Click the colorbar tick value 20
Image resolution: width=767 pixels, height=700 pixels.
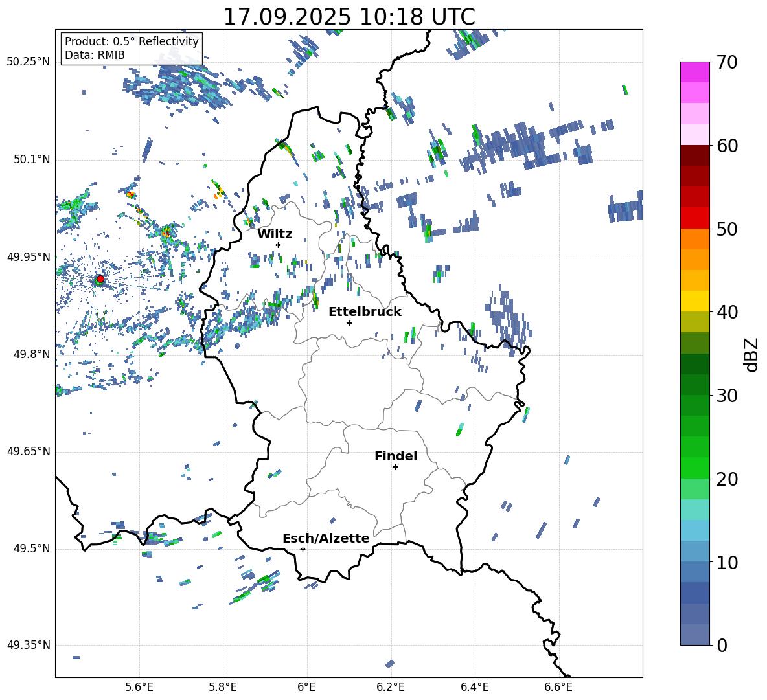727,479
